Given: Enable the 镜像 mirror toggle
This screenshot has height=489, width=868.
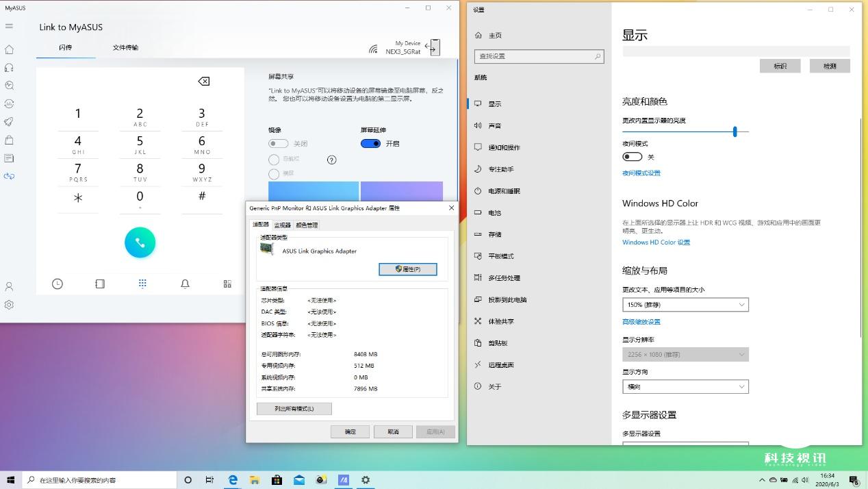Looking at the screenshot, I should [x=279, y=144].
